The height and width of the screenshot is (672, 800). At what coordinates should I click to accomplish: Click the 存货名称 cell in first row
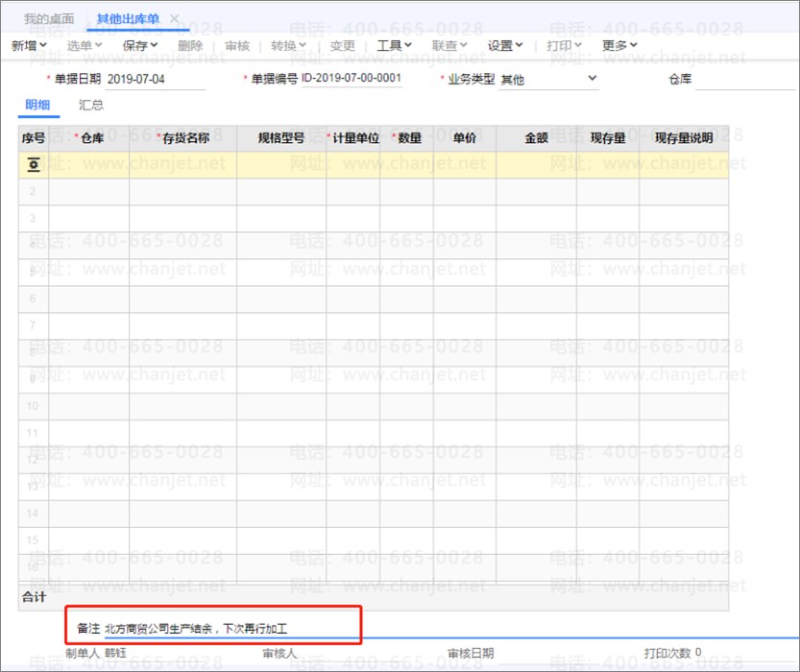(x=182, y=165)
